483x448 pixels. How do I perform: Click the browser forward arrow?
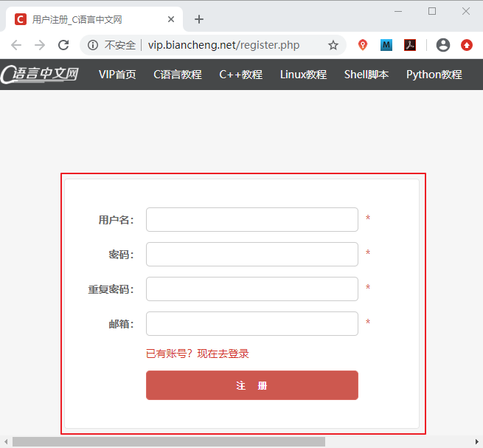click(40, 45)
